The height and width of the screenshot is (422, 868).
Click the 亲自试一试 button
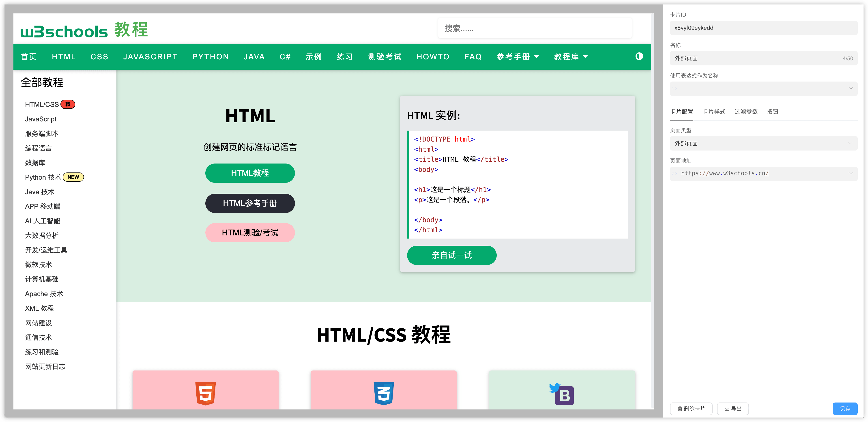(451, 255)
